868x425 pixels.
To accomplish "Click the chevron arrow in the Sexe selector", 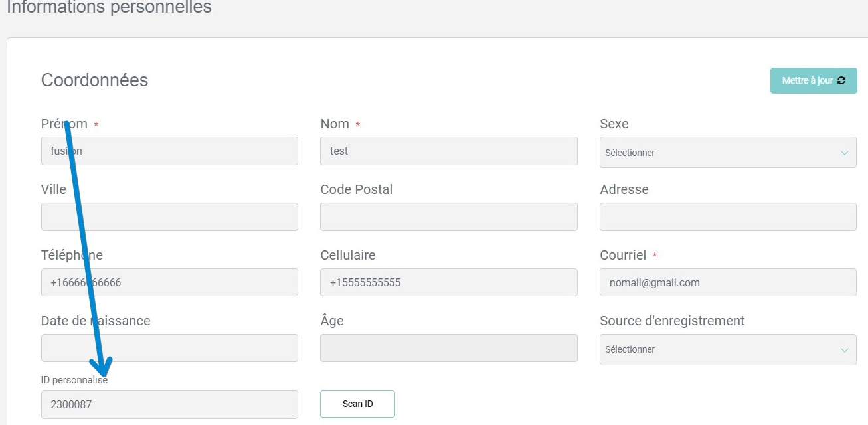I will click(x=844, y=153).
